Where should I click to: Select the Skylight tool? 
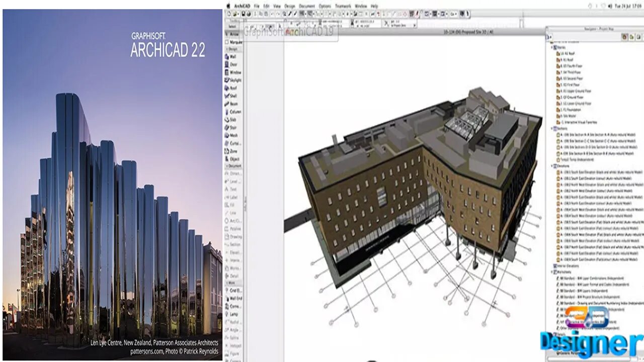coord(234,80)
